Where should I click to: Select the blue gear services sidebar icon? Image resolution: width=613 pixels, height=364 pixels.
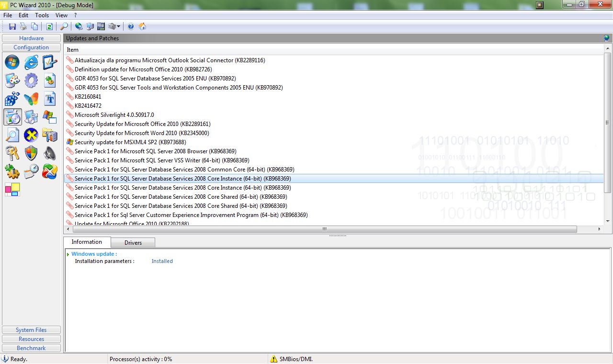tap(31, 80)
